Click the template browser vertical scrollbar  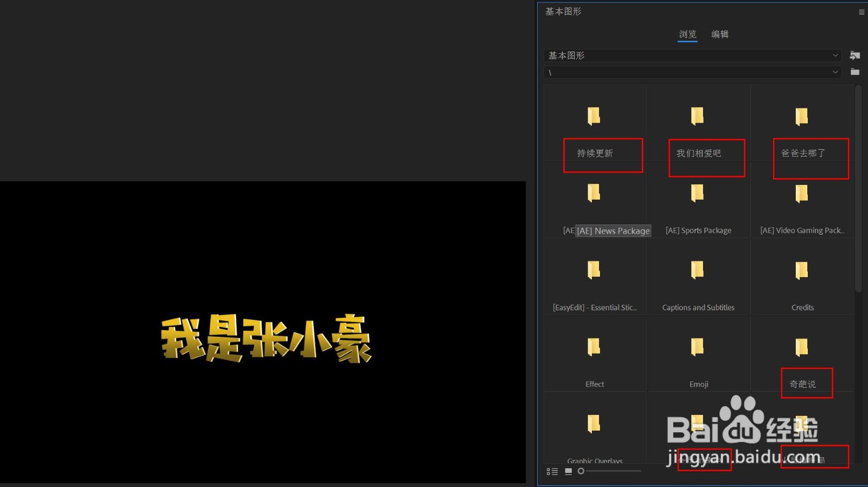(858, 188)
